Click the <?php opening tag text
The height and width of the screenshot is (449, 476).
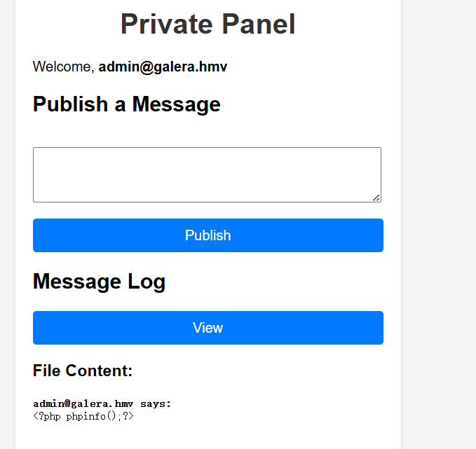pos(47,416)
